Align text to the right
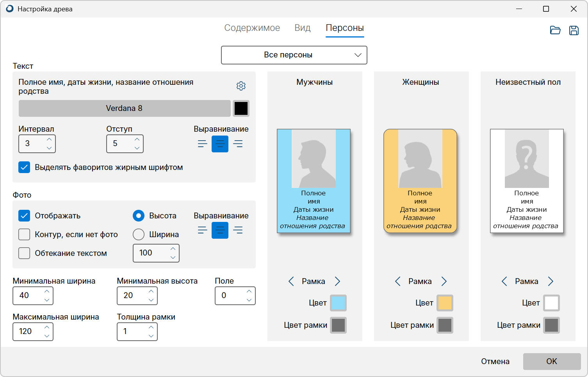This screenshot has width=588, height=377. coord(238,144)
